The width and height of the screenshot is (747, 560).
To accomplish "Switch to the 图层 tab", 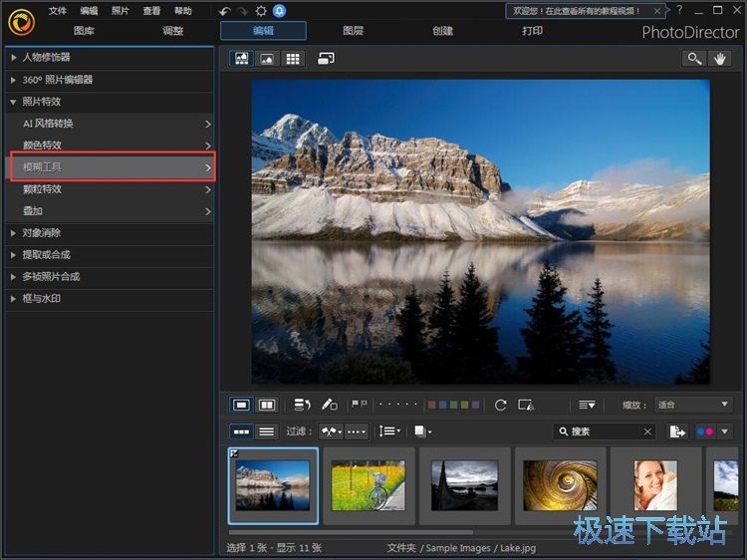I will [x=353, y=31].
